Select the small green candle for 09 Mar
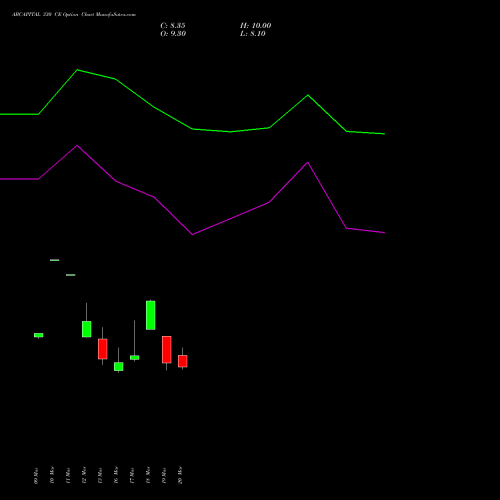Image resolution: width=500 pixels, height=500 pixels. point(39,335)
